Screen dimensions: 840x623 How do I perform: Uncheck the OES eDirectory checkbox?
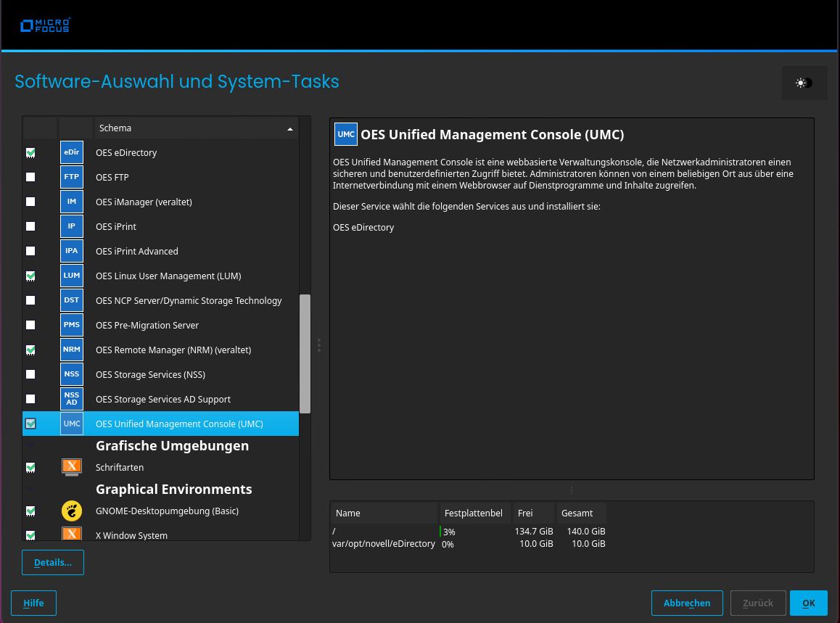click(x=30, y=152)
